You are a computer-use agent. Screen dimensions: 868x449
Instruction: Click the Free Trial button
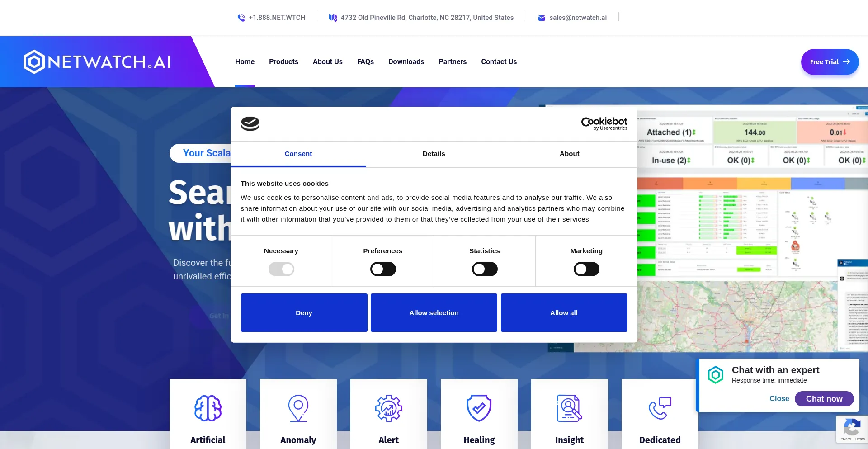[830, 62]
